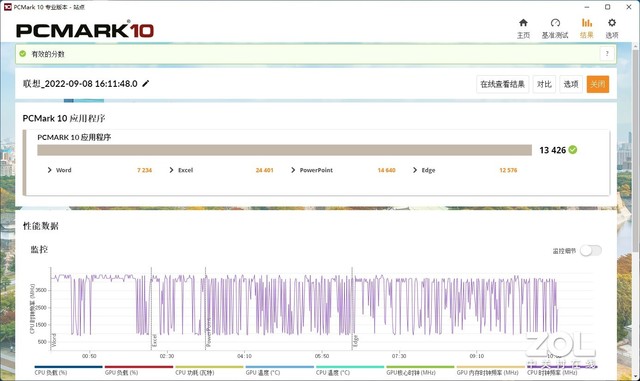640x381 pixels.
Task: Click the green check next to score 13 426
Action: (x=573, y=150)
